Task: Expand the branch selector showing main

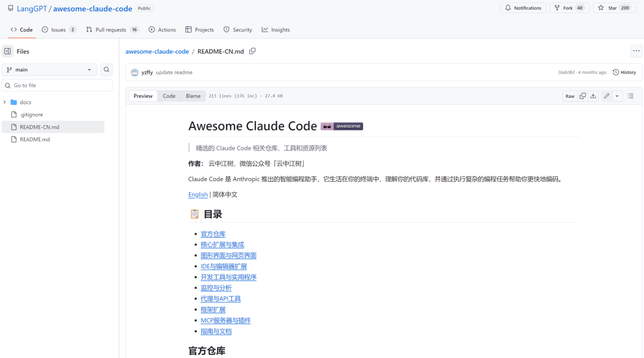Action: (x=49, y=69)
